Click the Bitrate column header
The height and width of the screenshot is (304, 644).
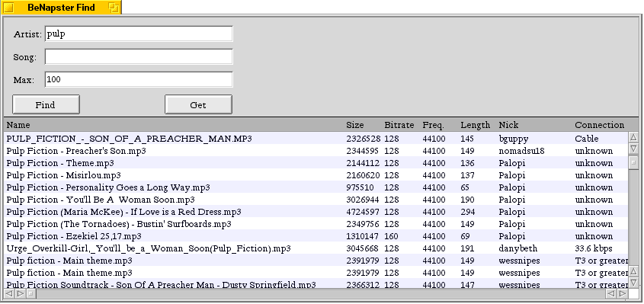399,125
